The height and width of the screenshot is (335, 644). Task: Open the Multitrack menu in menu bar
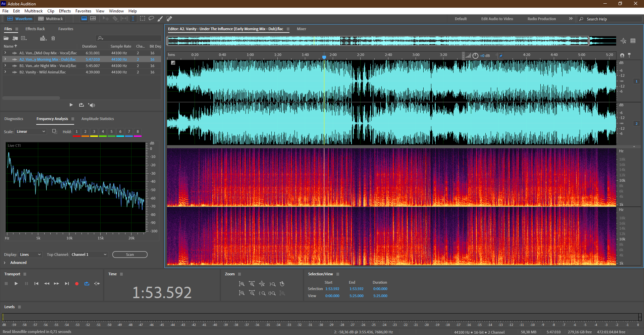tap(34, 11)
